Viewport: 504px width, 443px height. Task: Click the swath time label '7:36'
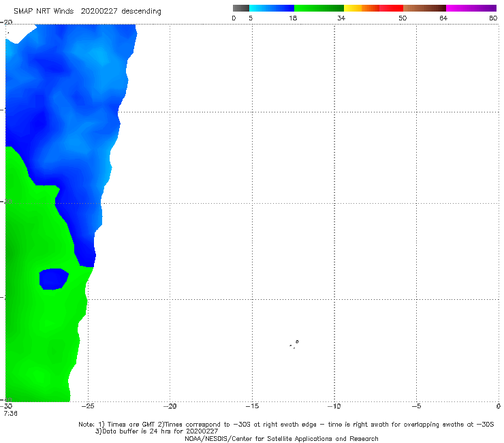point(11,414)
